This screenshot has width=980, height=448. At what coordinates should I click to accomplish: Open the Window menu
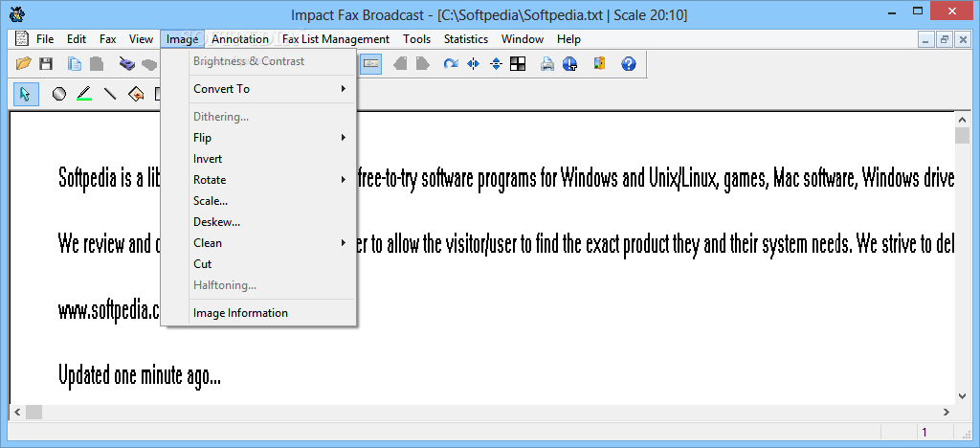pos(523,38)
